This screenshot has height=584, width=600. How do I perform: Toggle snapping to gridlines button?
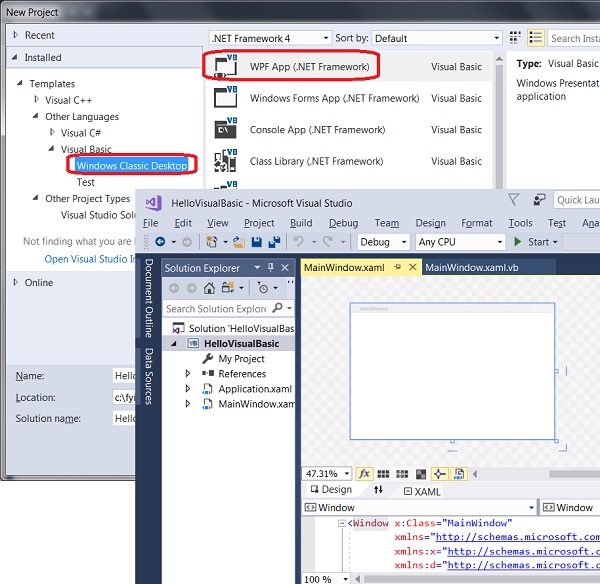click(402, 474)
